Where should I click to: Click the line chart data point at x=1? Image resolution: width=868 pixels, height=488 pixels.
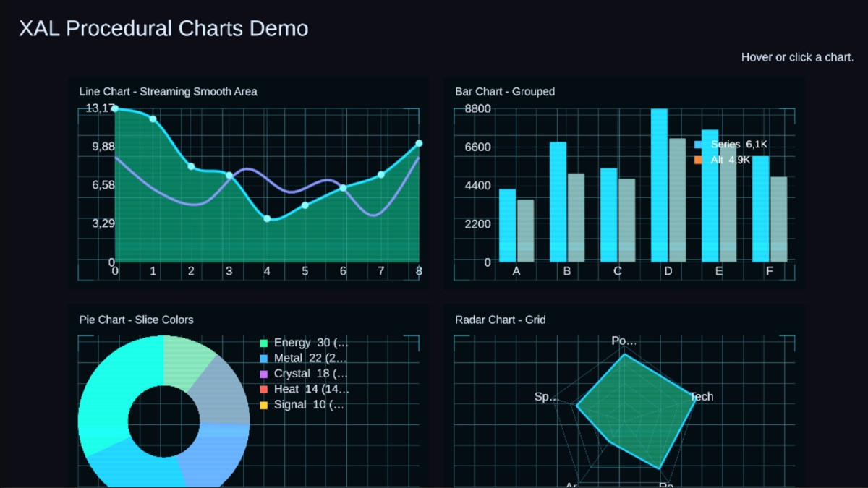click(153, 119)
